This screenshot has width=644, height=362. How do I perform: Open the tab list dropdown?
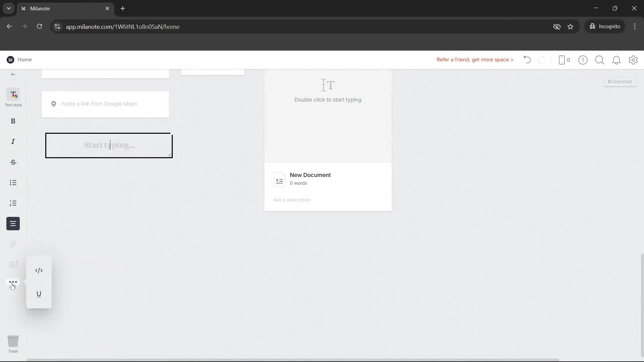[8, 8]
